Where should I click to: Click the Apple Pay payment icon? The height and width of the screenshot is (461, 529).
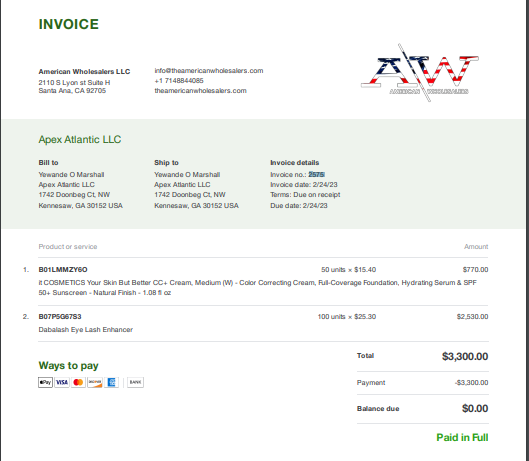point(45,382)
